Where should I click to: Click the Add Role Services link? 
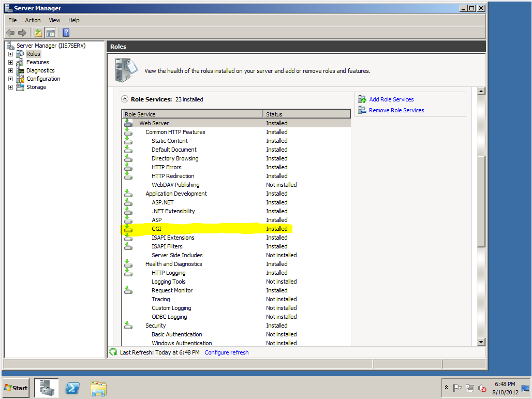tap(392, 99)
